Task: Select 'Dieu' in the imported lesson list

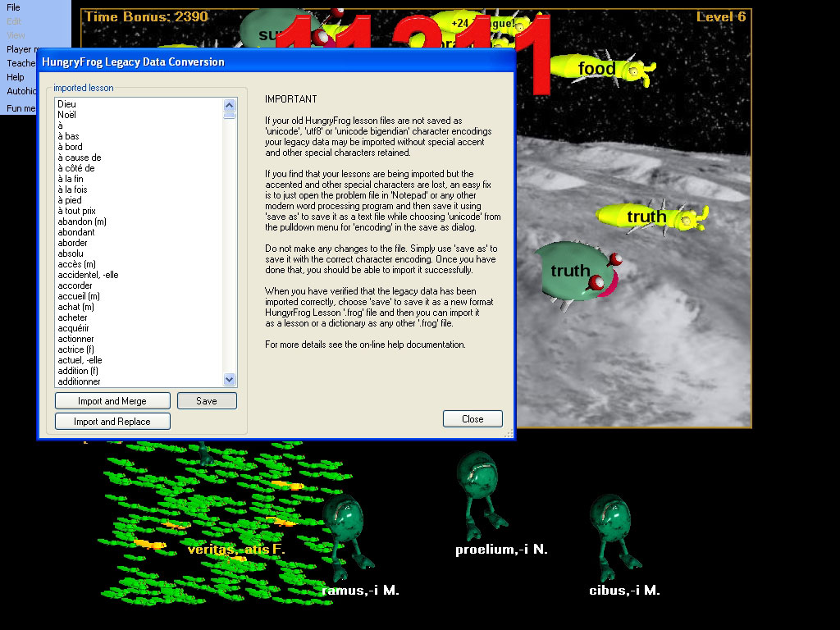Action: coord(66,104)
